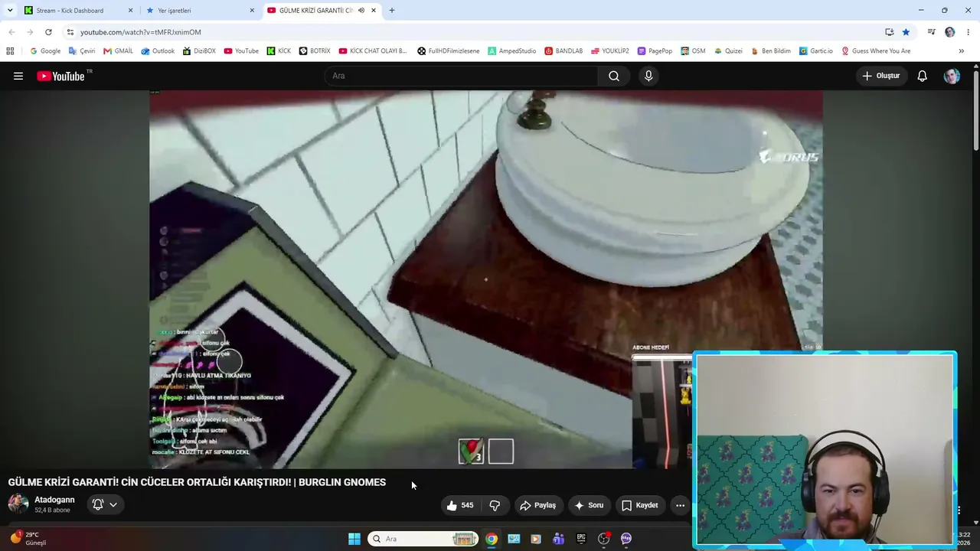This screenshot has height=551, width=980.
Task: Open the tab search dropdown arrow
Action: click(10, 11)
